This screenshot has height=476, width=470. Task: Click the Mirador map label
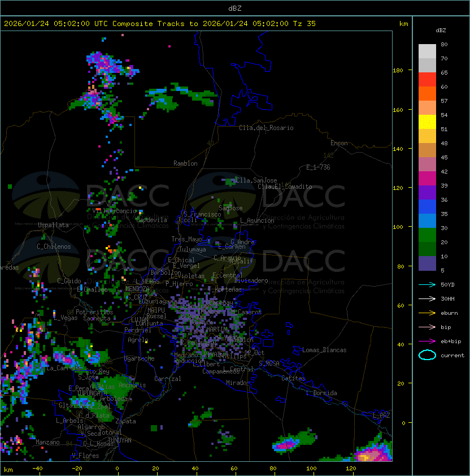238,383
